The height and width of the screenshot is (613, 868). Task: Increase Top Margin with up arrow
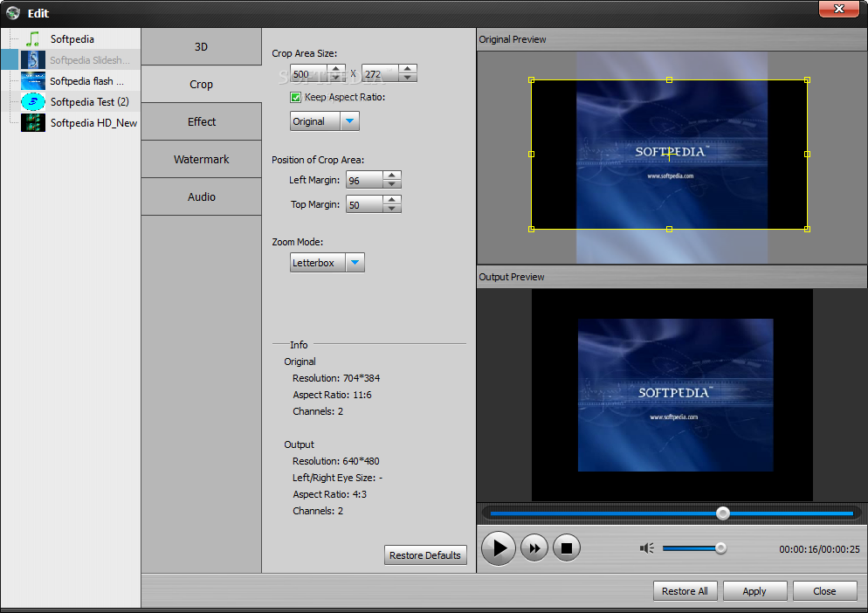coord(392,199)
